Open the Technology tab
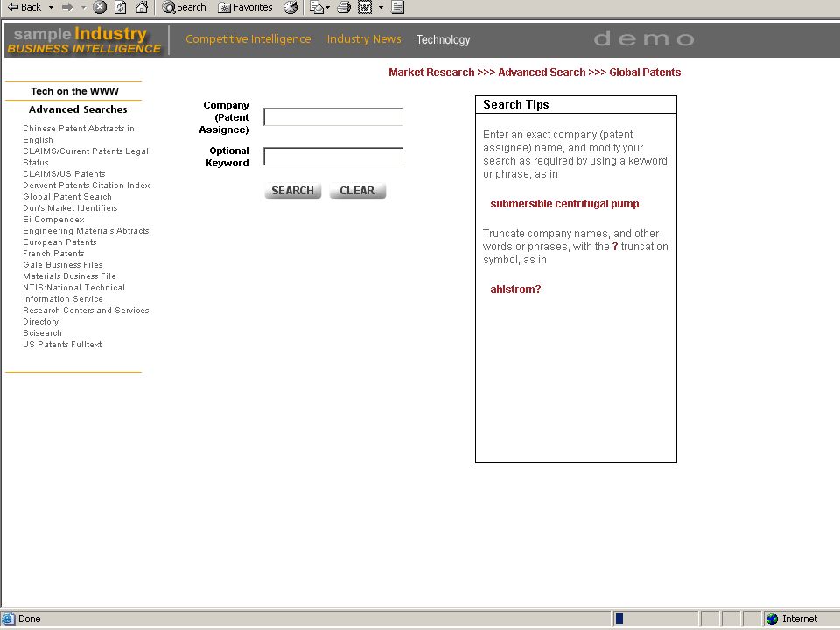This screenshot has height=630, width=840. point(443,39)
